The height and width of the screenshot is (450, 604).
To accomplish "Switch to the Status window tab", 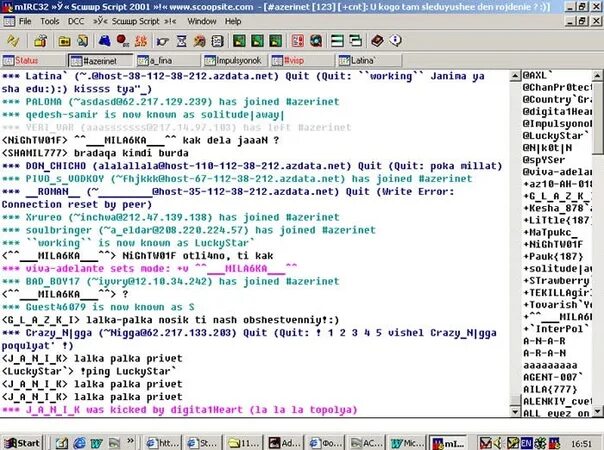I will click(33, 60).
